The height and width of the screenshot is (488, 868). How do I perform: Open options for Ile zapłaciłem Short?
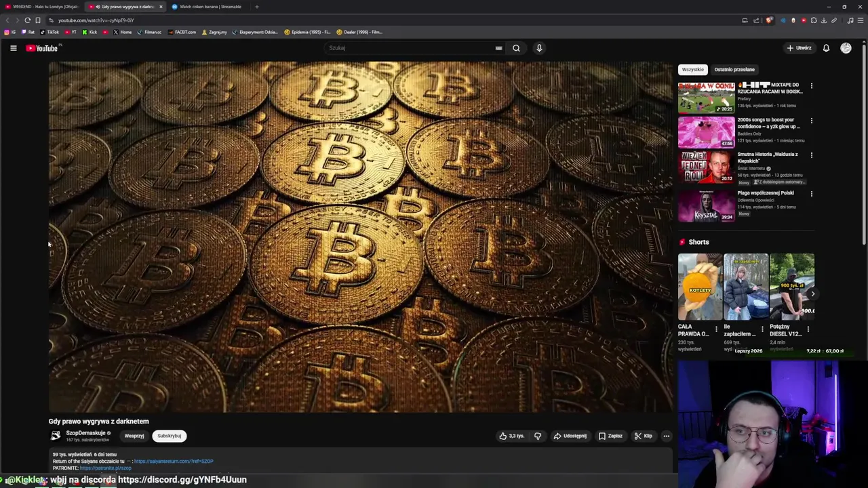click(762, 329)
